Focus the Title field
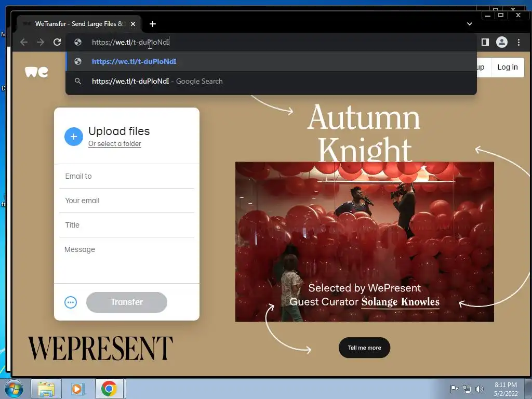This screenshot has height=399, width=532. pos(127,225)
